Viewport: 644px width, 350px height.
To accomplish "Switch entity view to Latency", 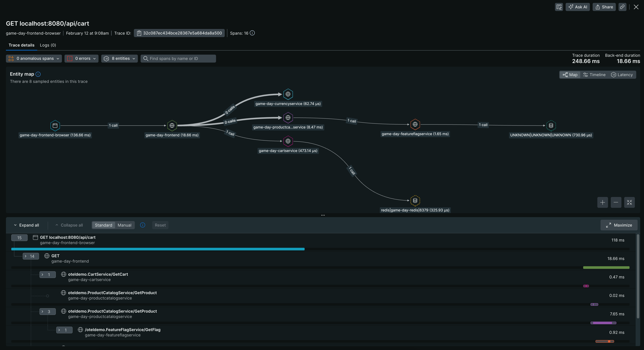I will (x=622, y=75).
